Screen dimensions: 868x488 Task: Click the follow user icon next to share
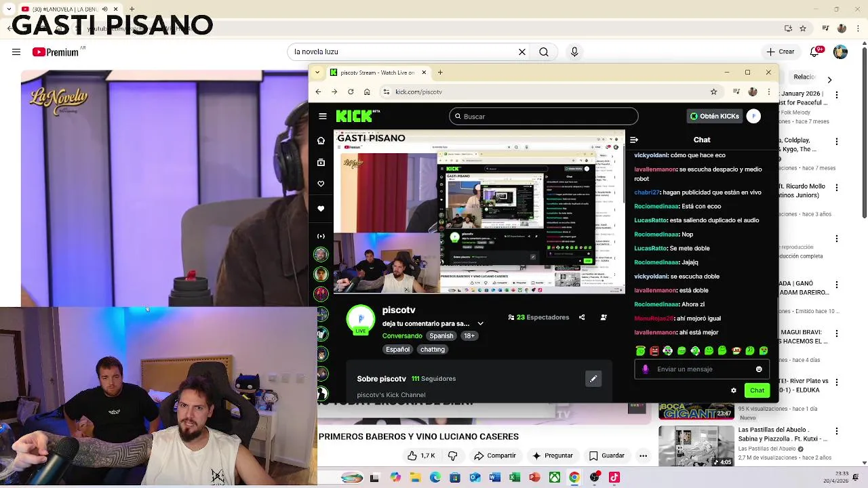[x=604, y=317]
